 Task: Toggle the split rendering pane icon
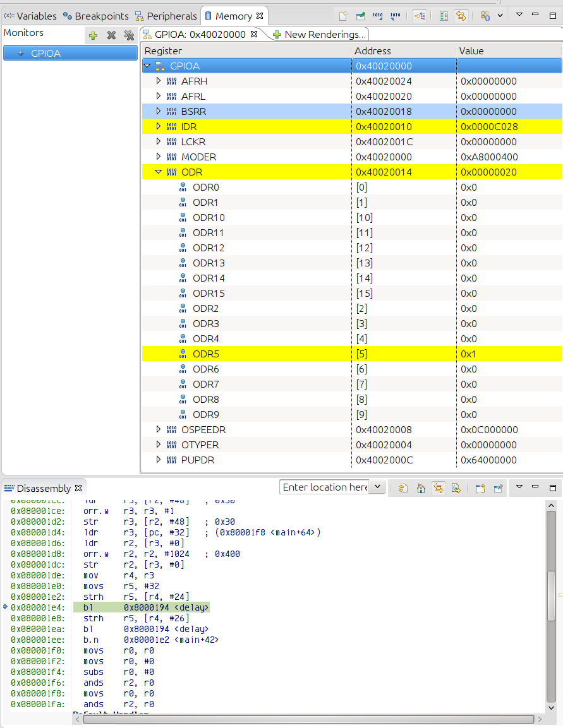[x=444, y=16]
